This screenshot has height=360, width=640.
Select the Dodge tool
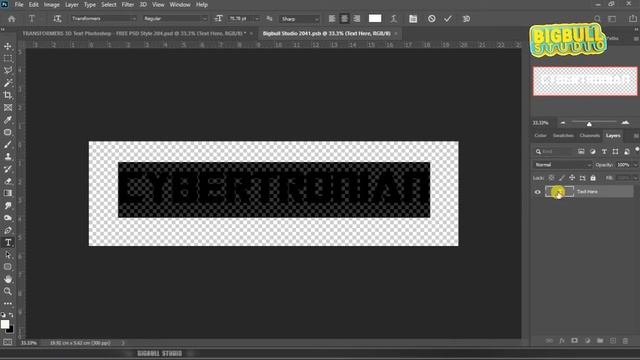8,218
